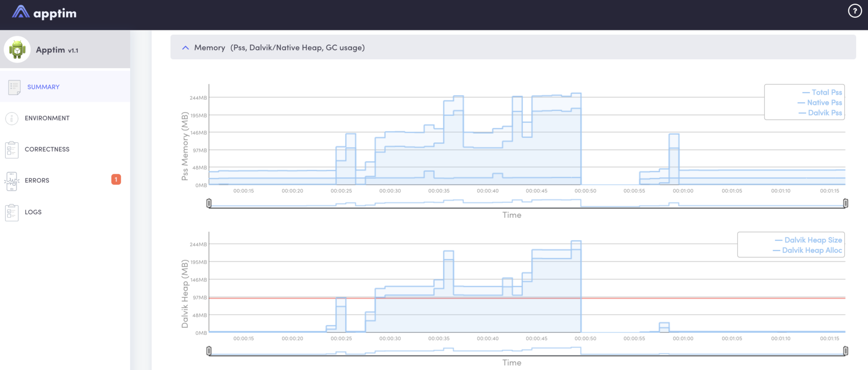Screen dimensions: 868x370
Task: Click the Dalvik Heap chart range navigator track
Action: 527,351
